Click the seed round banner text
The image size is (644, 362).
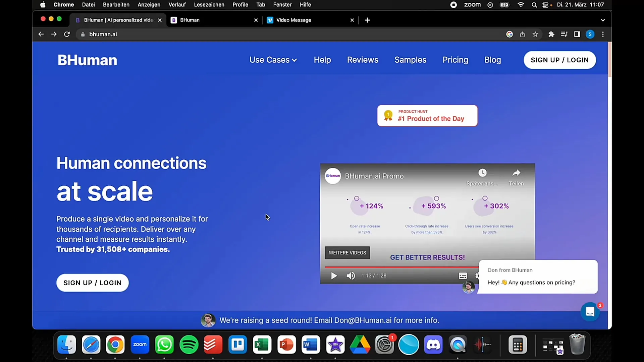point(329,320)
